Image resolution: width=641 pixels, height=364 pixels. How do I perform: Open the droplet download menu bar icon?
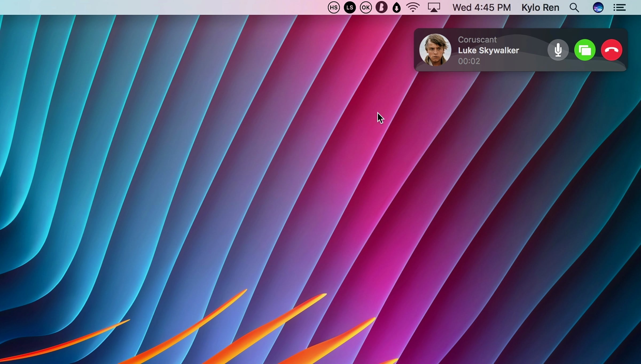pos(397,7)
